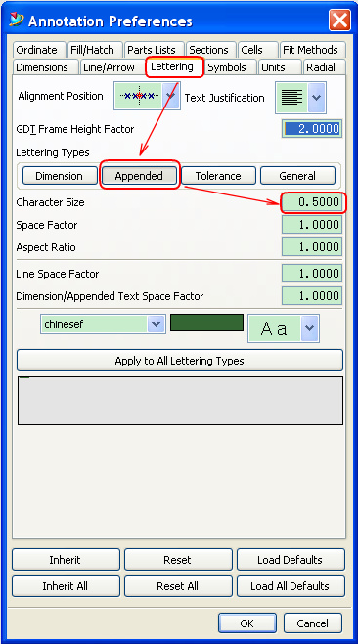This screenshot has width=358, height=644.
Task: Click the Character Size field
Action: [312, 202]
